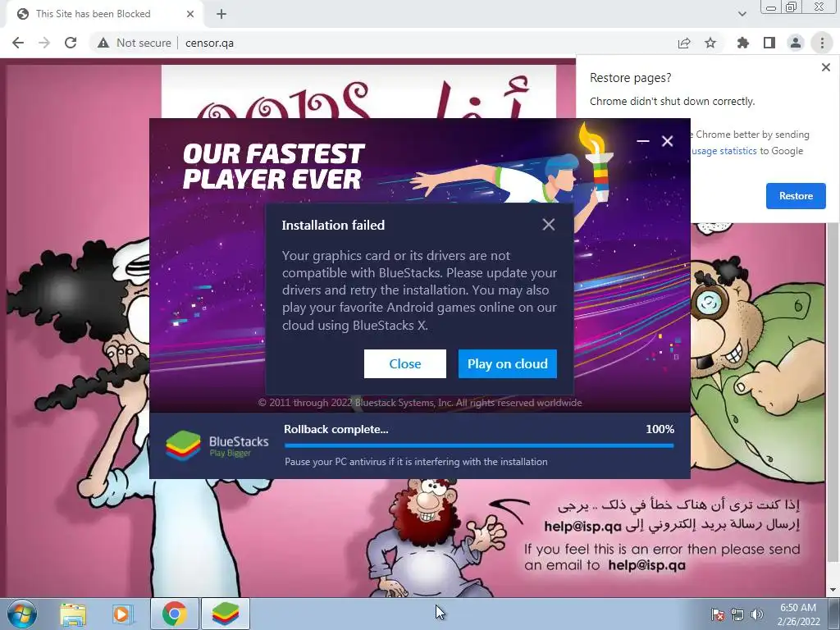The width and height of the screenshot is (840, 630).
Task: Switch to Chrome in the taskbar
Action: (175, 614)
